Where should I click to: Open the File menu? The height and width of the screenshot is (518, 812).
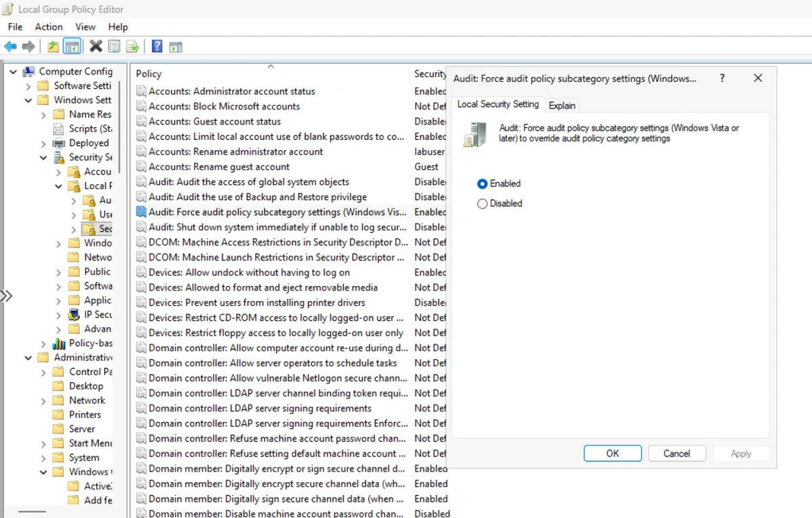(x=15, y=26)
